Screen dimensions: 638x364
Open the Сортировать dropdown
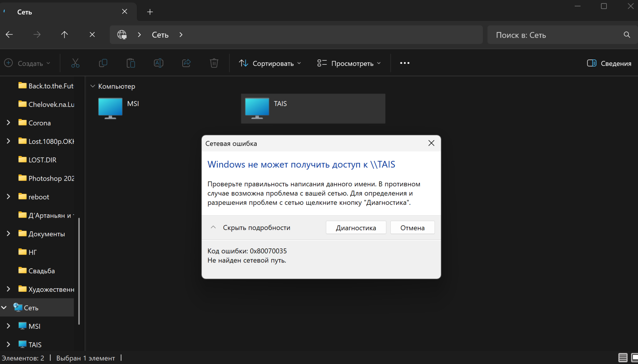pyautogui.click(x=270, y=63)
